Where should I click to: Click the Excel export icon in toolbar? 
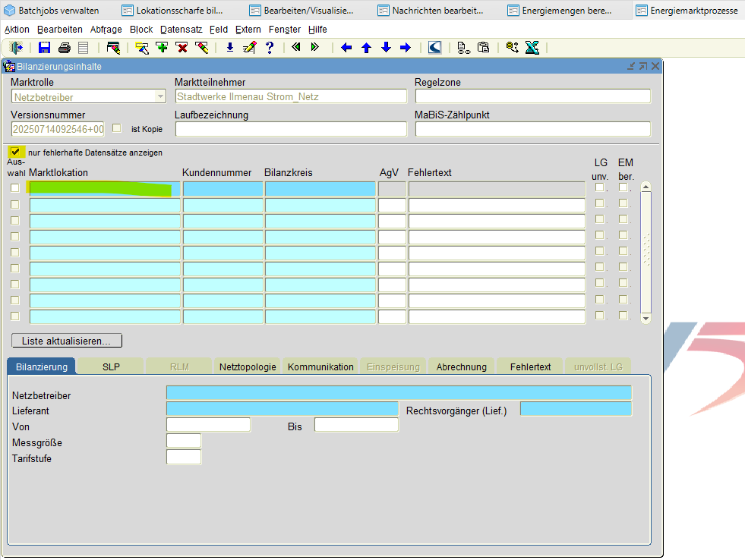(532, 48)
